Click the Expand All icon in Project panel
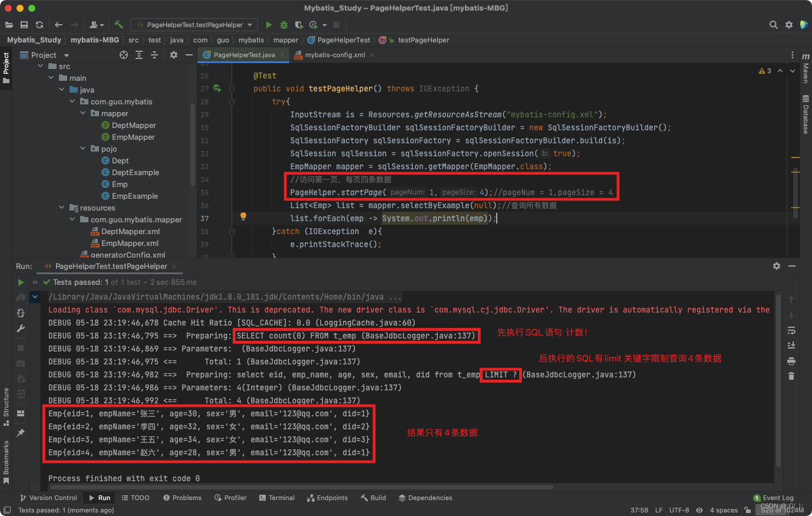 tap(139, 55)
